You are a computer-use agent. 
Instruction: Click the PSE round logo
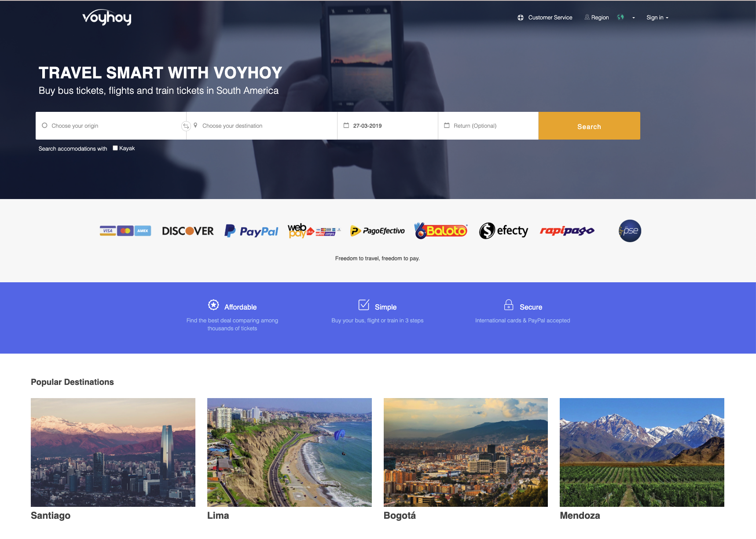coord(630,231)
